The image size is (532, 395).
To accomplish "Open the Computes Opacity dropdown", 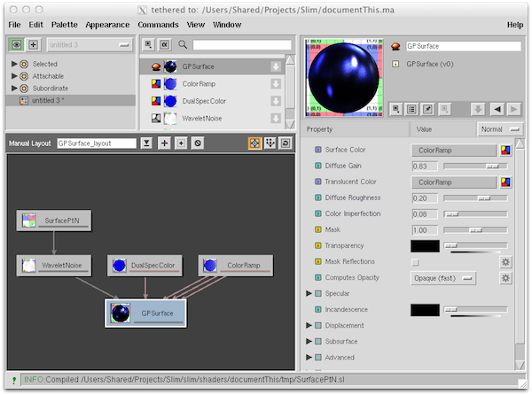I will [x=443, y=278].
